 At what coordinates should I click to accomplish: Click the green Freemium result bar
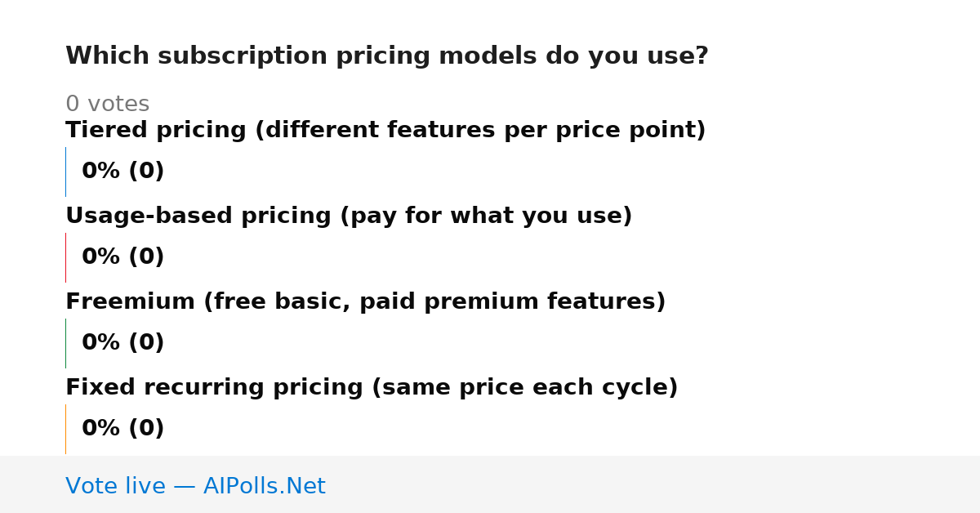pyautogui.click(x=65, y=343)
